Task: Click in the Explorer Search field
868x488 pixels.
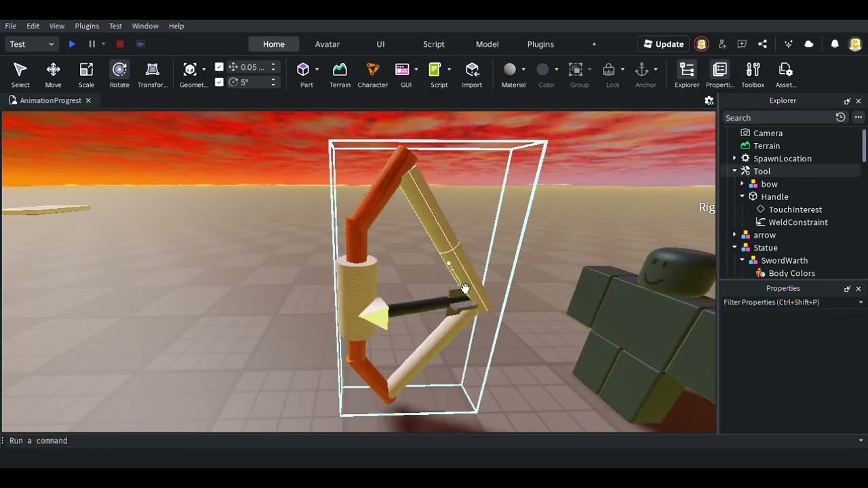Action: point(778,118)
